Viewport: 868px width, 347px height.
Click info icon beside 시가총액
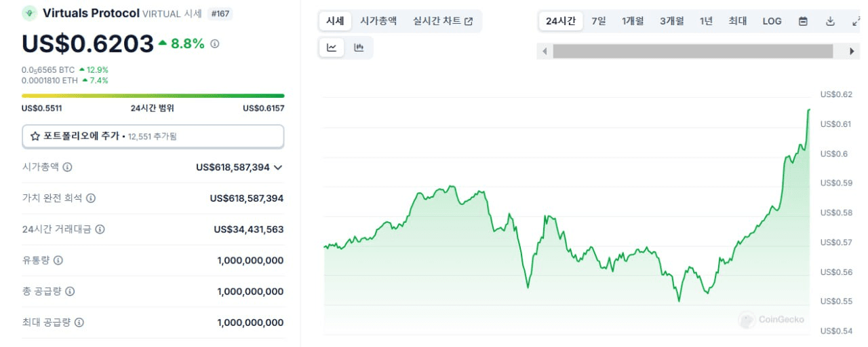[x=67, y=167]
